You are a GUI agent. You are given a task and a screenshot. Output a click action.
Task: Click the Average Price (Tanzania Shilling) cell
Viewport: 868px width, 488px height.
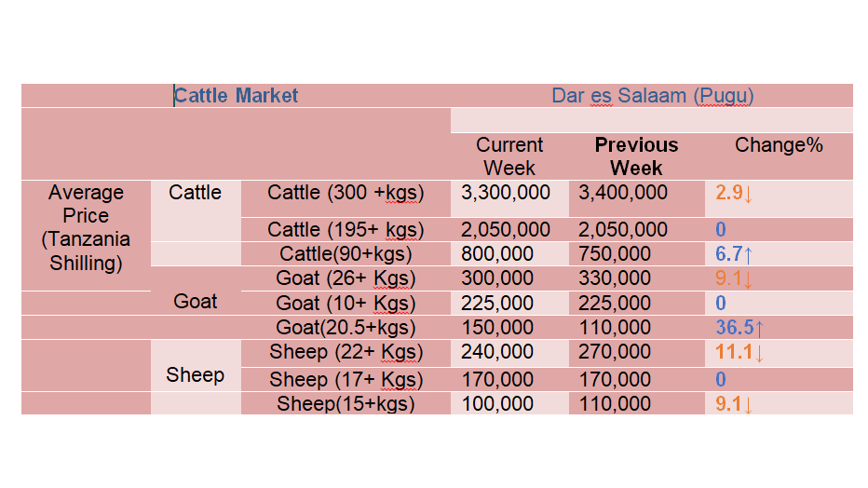point(86,227)
